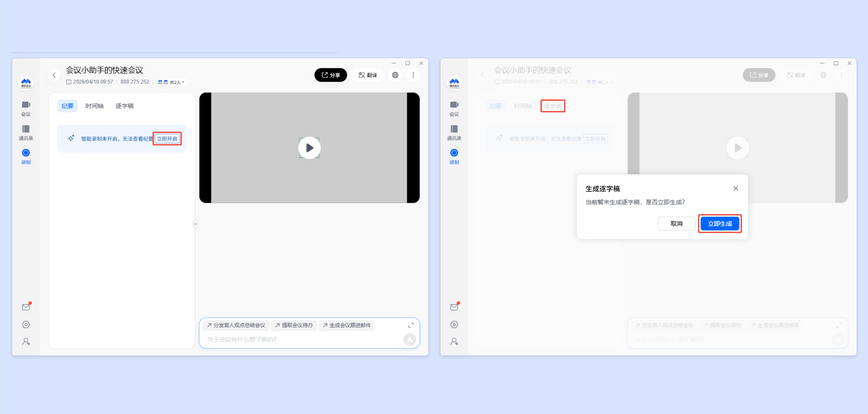
Task: Close the 生成逐字稿 dialog with X
Action: click(x=736, y=189)
